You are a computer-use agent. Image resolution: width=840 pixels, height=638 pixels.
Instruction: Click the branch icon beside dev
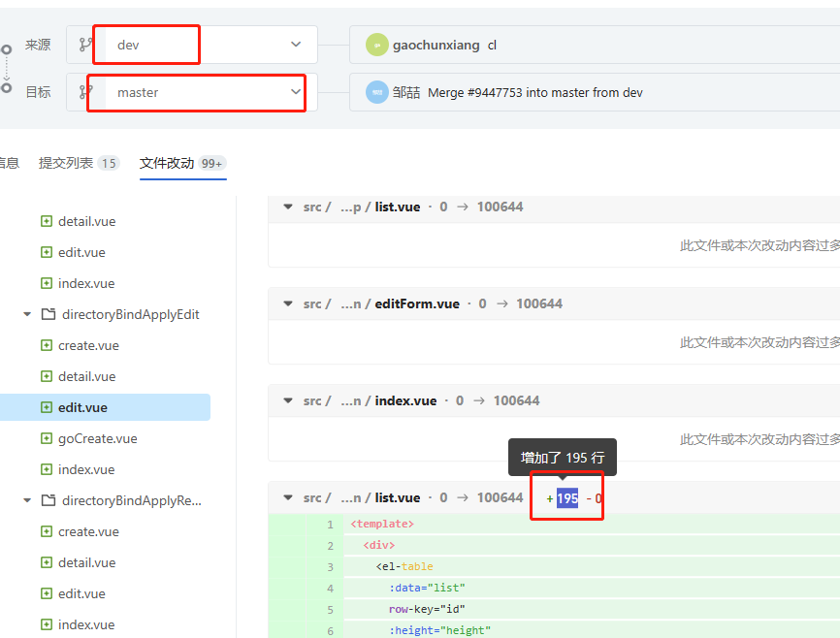(84, 45)
